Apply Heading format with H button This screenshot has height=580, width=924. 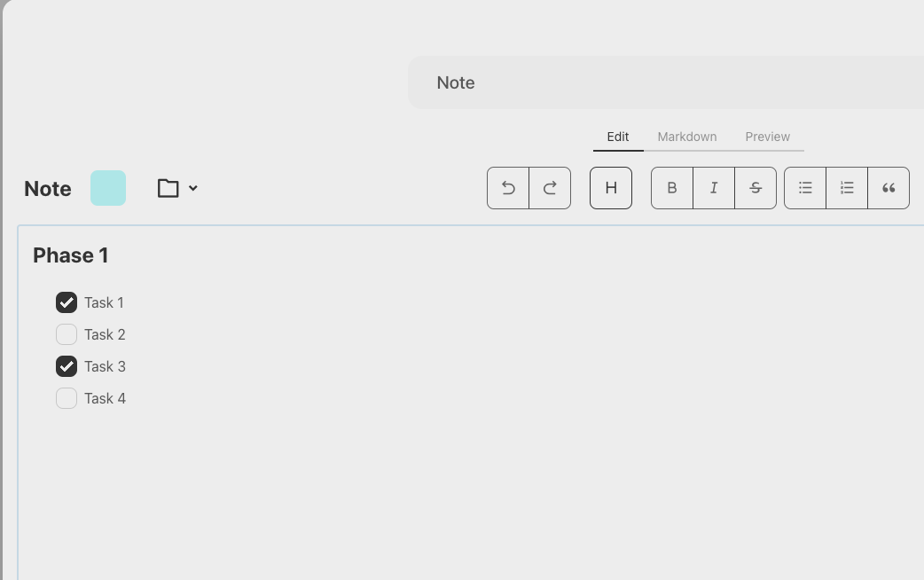[611, 188]
